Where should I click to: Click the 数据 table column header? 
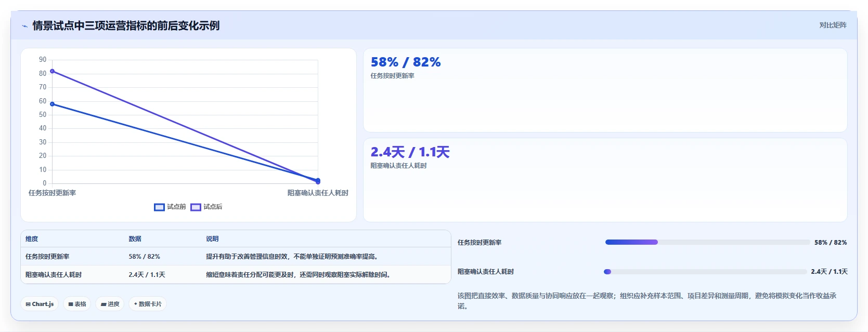click(x=135, y=239)
